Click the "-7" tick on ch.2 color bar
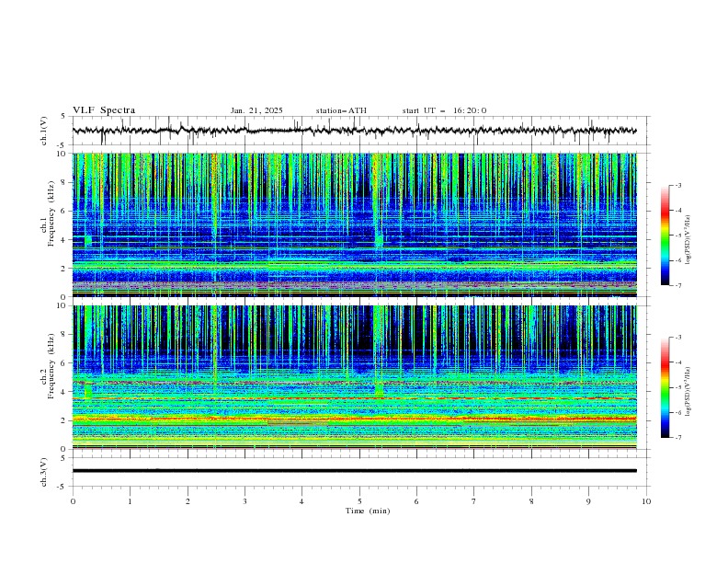Screen dimensions: 728x563 coord(677,438)
